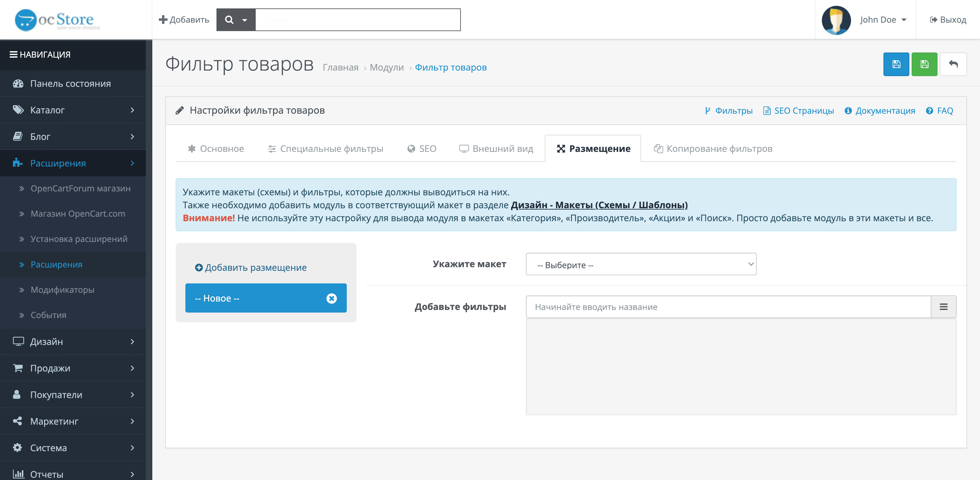The width and height of the screenshot is (980, 480).
Task: Click the pencil icon in settings header
Action: pyautogui.click(x=180, y=111)
